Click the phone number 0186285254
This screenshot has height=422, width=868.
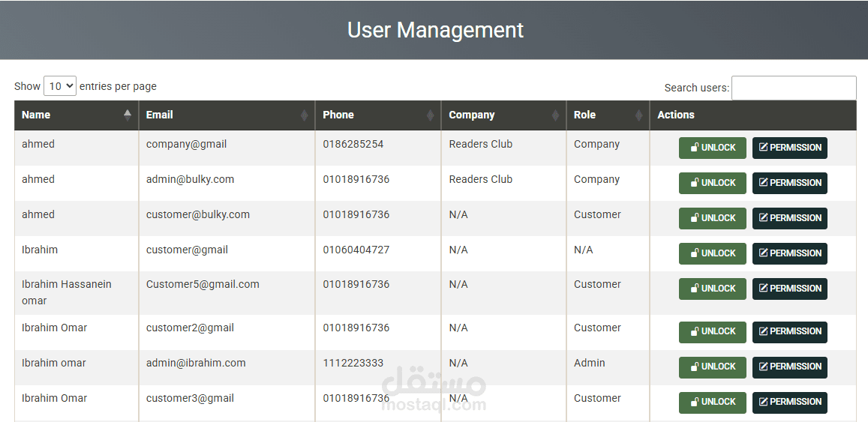pyautogui.click(x=353, y=144)
